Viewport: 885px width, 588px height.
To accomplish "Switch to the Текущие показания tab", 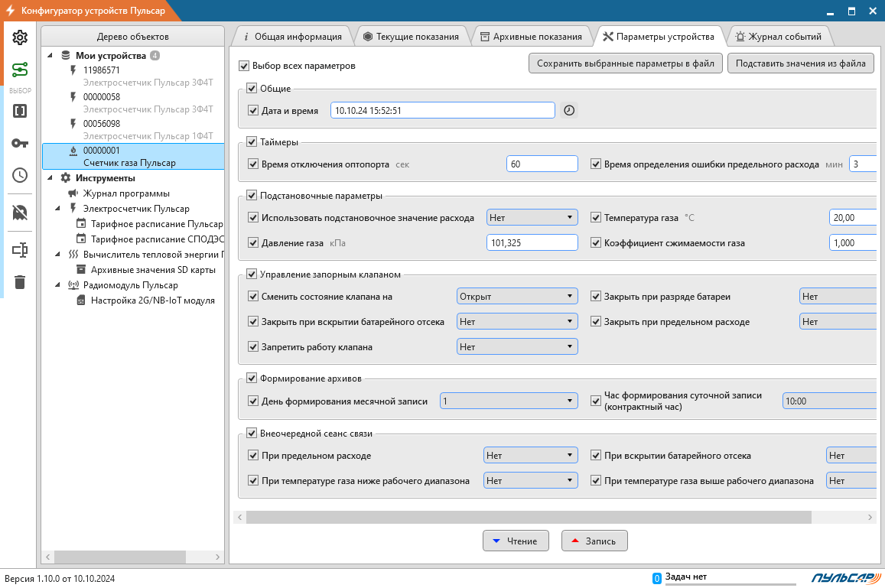I will (411, 37).
